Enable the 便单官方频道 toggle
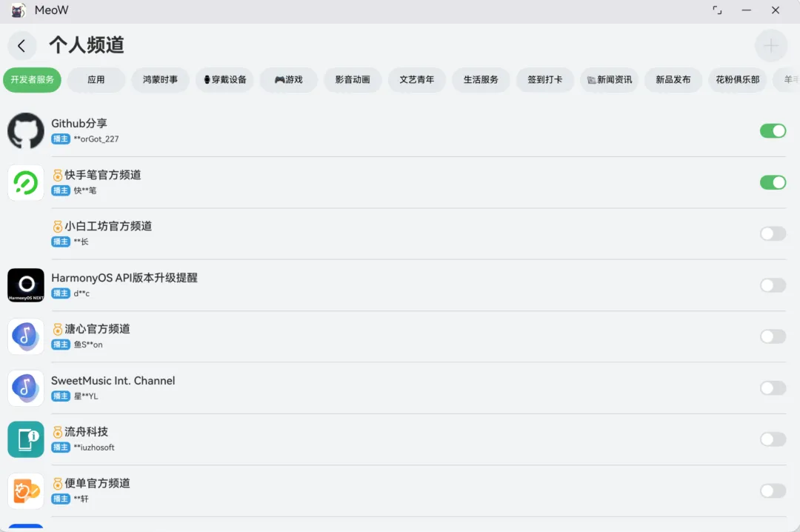This screenshot has height=532, width=800. (x=773, y=491)
